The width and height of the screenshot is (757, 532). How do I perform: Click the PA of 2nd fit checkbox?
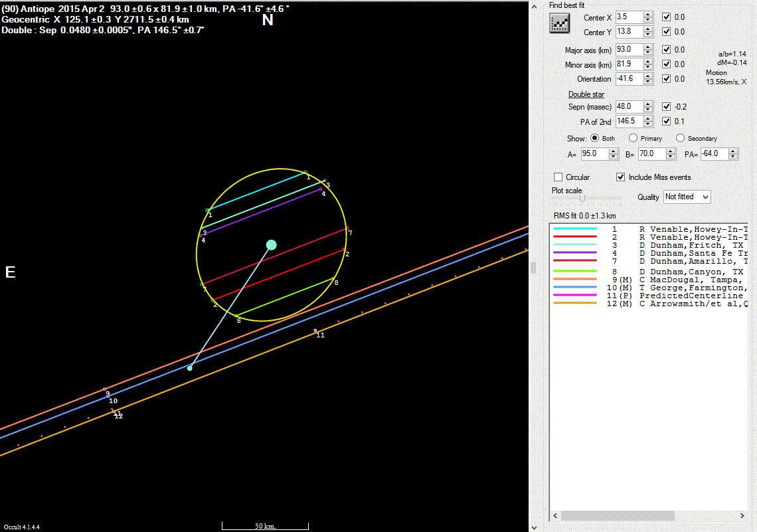point(666,122)
